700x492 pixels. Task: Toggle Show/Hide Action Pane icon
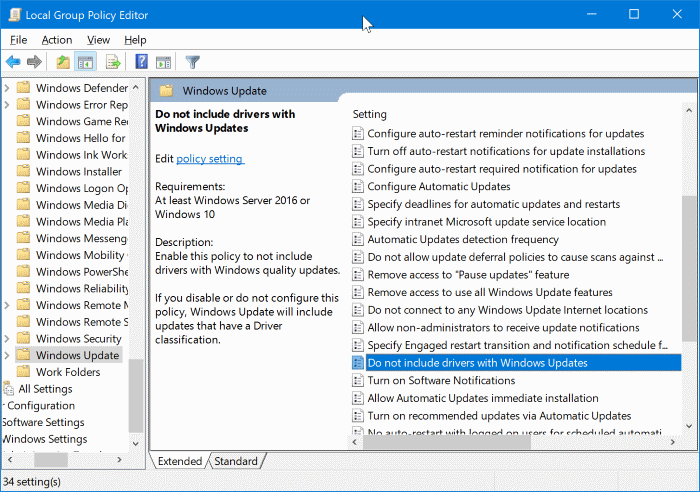[163, 62]
